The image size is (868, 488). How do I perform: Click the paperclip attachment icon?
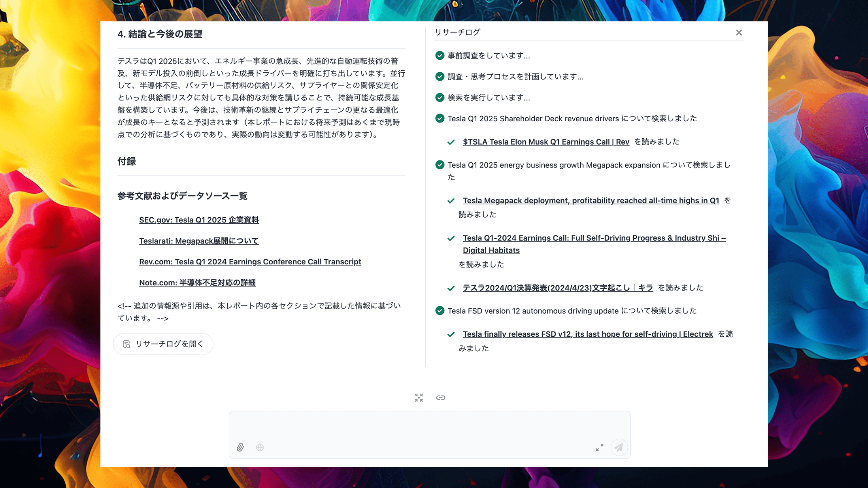(x=240, y=447)
